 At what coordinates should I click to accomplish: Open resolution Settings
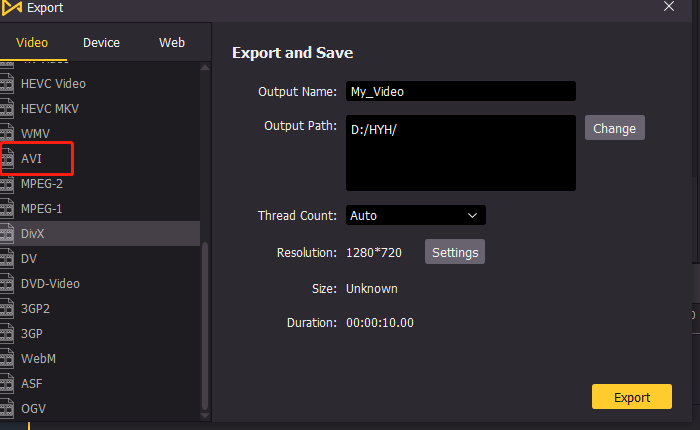pyautogui.click(x=456, y=253)
